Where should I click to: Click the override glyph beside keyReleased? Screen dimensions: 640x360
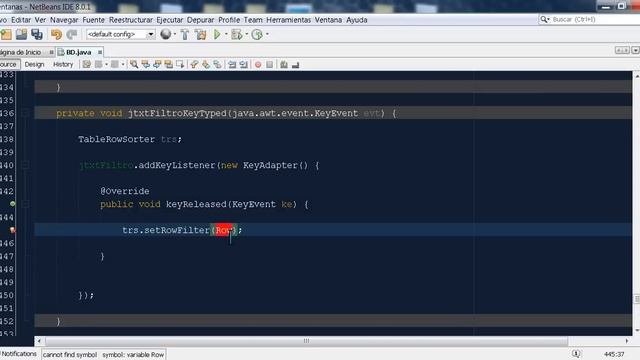[13, 204]
